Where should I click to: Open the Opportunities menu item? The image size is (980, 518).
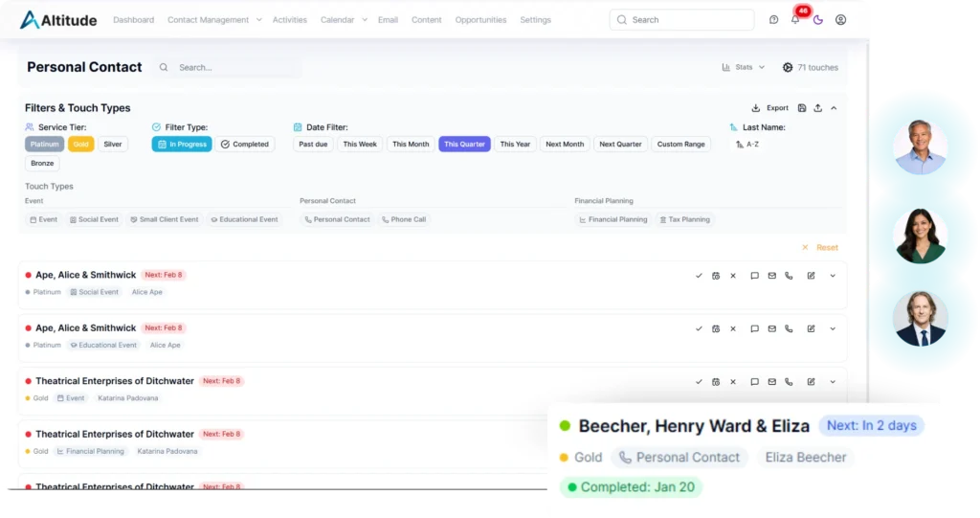click(x=480, y=20)
